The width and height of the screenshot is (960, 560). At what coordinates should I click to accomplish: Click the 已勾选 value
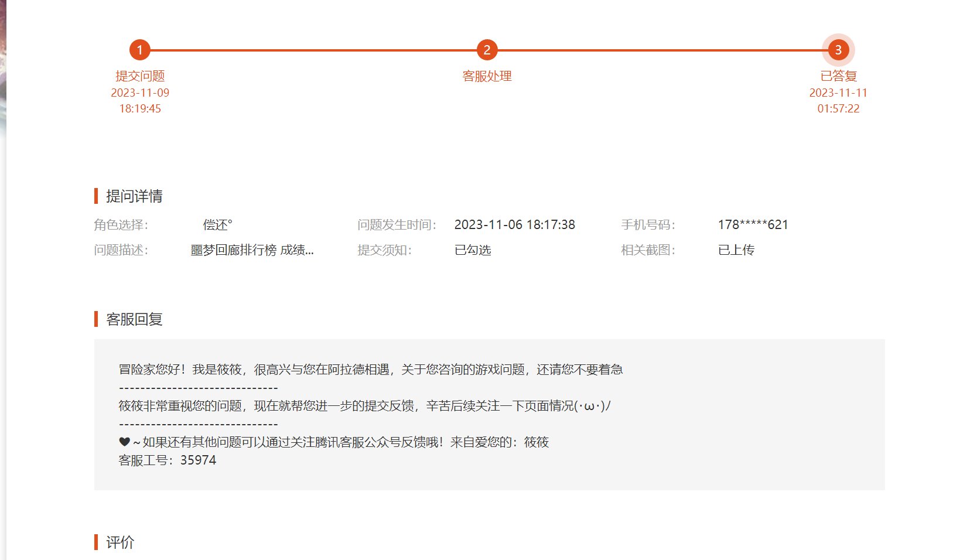473,250
